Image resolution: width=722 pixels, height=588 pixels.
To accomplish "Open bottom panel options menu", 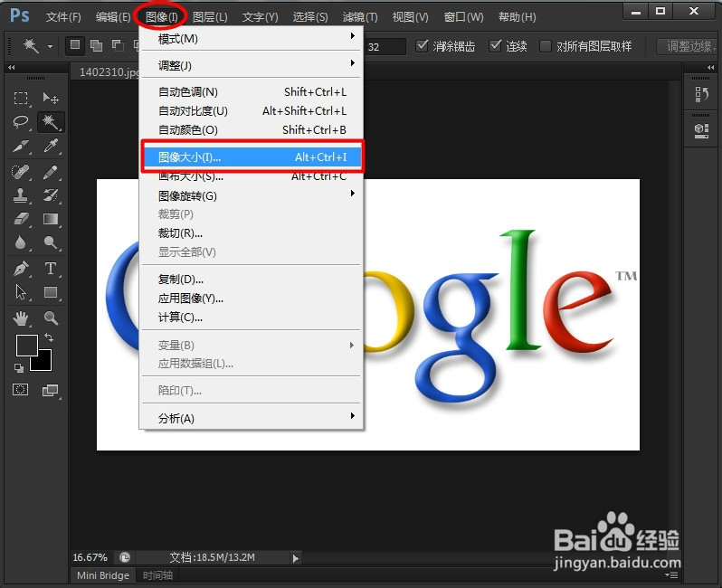I will (x=672, y=574).
